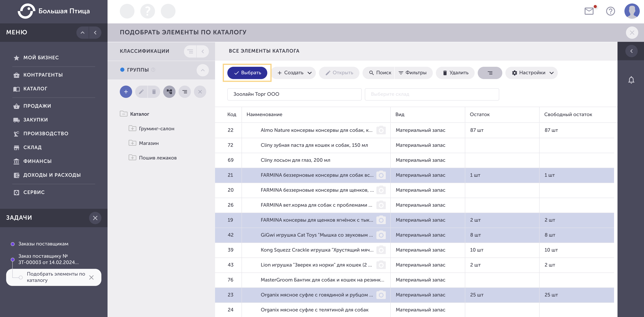
Task: Open the help question mark icon
Action: click(x=611, y=11)
